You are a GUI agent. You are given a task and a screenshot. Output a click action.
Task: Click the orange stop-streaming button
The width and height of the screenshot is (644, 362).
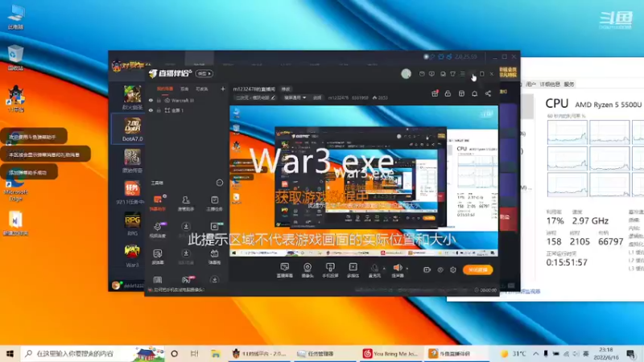pyautogui.click(x=477, y=269)
